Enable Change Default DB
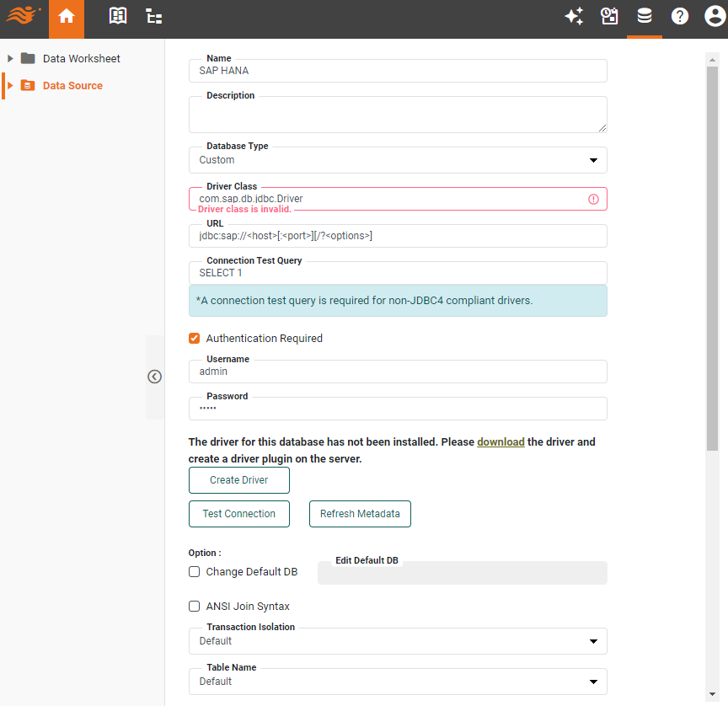Viewport: 728px width, 706px height. click(x=194, y=571)
